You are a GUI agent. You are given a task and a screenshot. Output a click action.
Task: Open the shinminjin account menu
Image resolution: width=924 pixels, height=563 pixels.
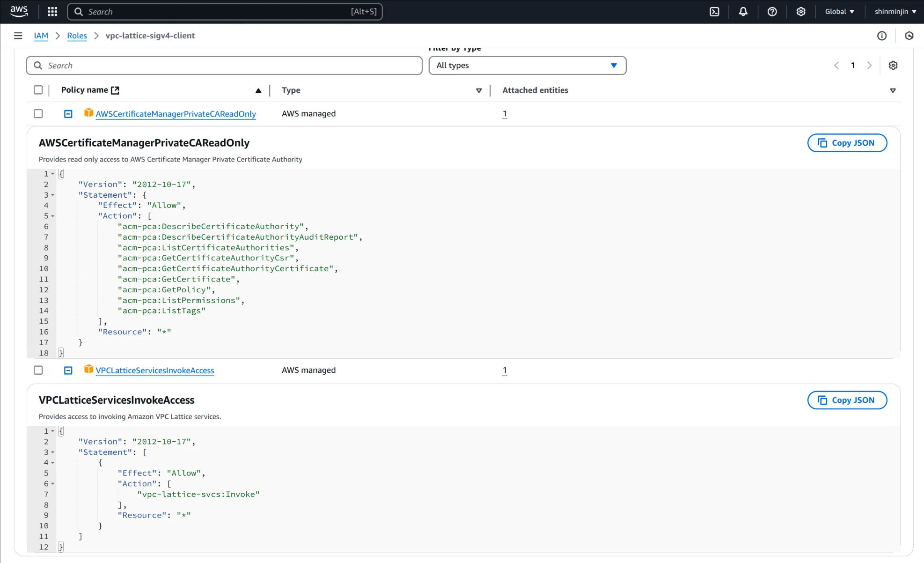[895, 12]
